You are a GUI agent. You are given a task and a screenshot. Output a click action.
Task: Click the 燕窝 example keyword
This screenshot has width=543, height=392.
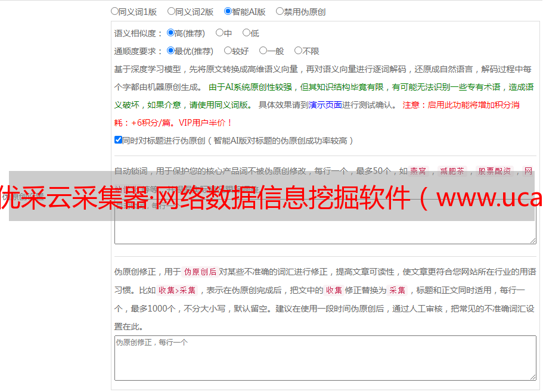coord(418,171)
